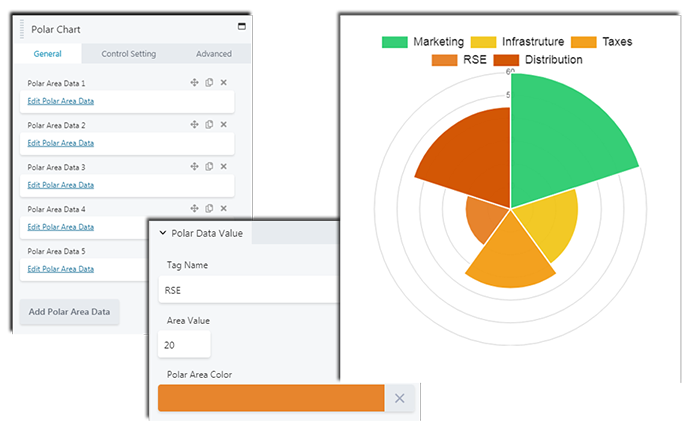Click the move icon for Polar Area Data 1
Image resolution: width=690 pixels, height=430 pixels.
point(195,83)
